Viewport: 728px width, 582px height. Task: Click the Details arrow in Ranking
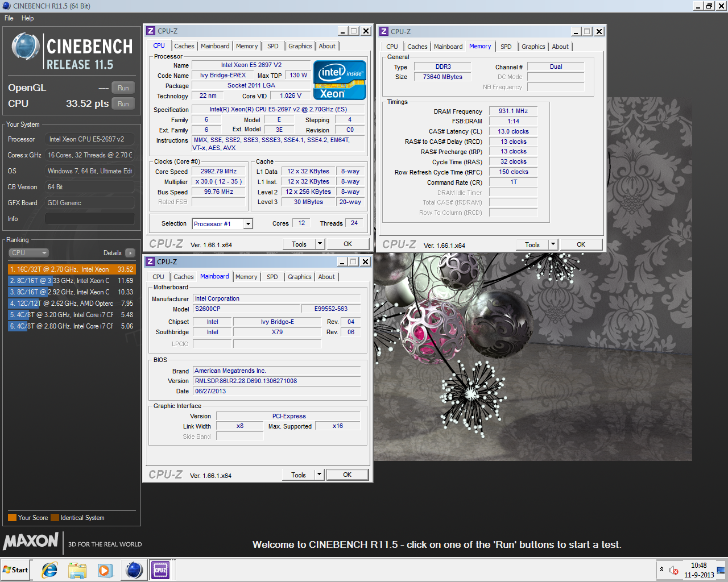(x=130, y=253)
